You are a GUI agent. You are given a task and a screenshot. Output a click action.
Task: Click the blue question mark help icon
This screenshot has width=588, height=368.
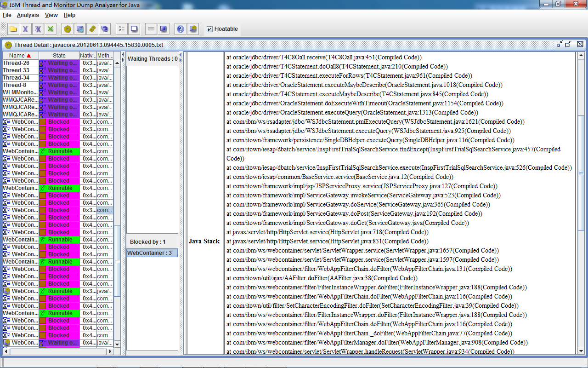181,29
